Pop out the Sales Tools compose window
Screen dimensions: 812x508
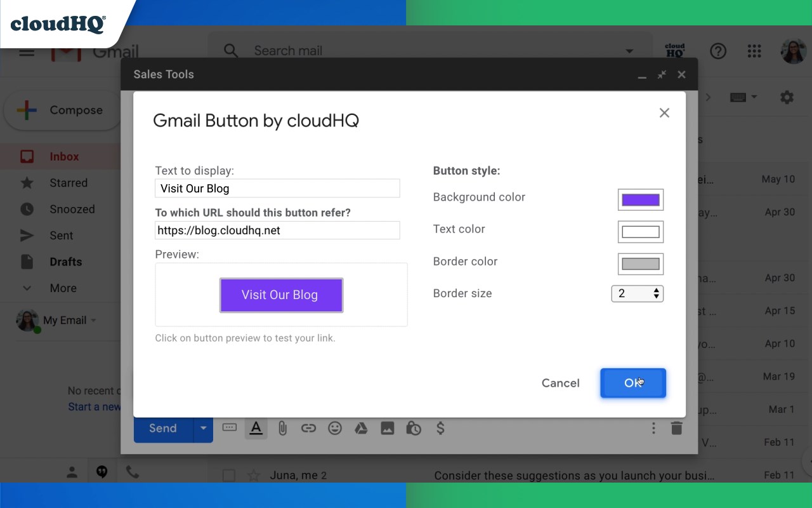click(x=662, y=74)
